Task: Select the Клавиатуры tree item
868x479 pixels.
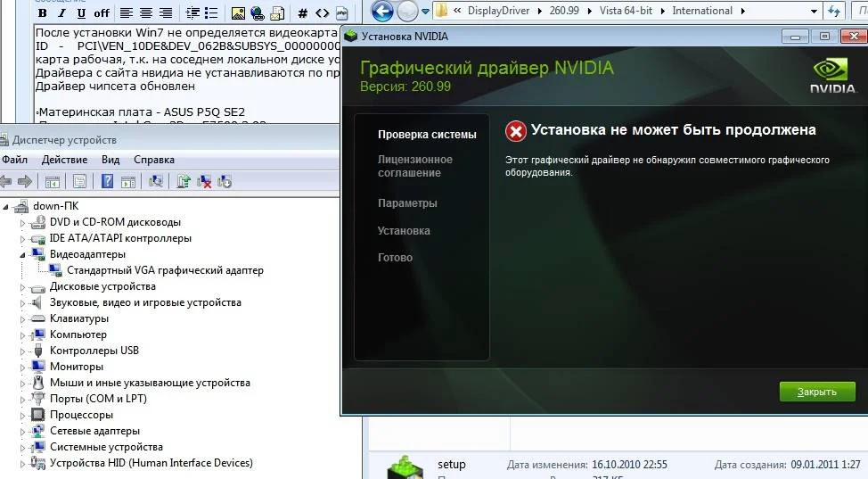Action: pos(78,318)
